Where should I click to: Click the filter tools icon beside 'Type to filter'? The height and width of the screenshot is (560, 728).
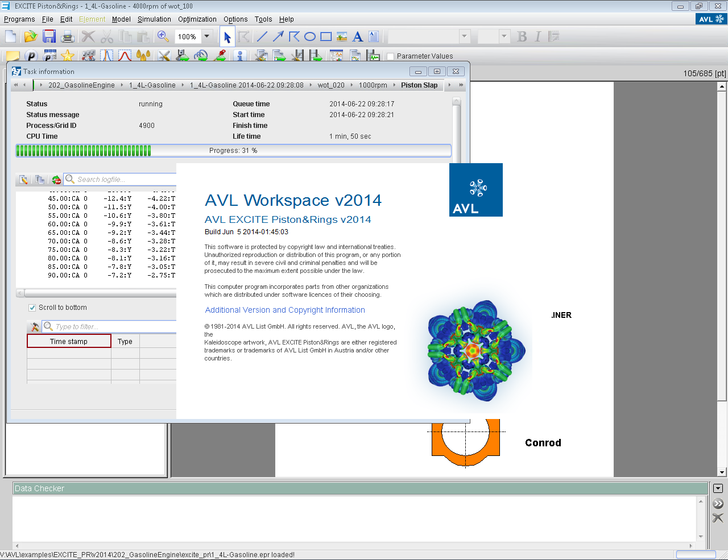point(35,326)
